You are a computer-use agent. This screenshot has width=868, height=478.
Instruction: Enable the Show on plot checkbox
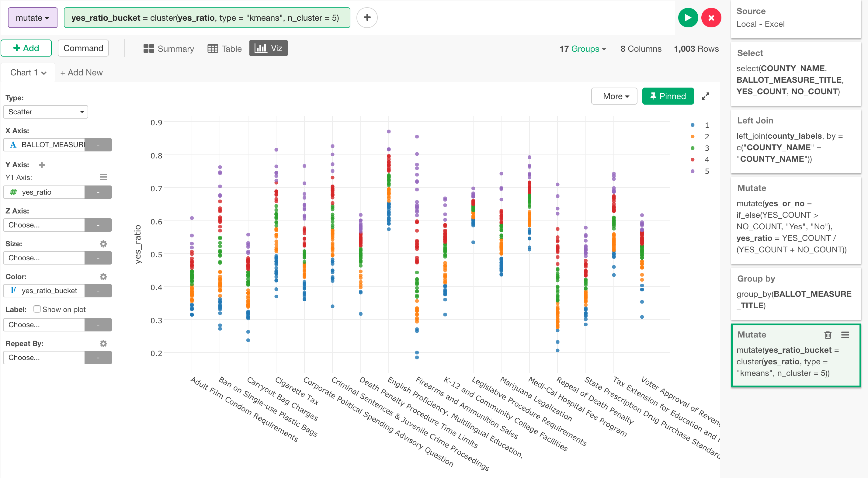(37, 309)
